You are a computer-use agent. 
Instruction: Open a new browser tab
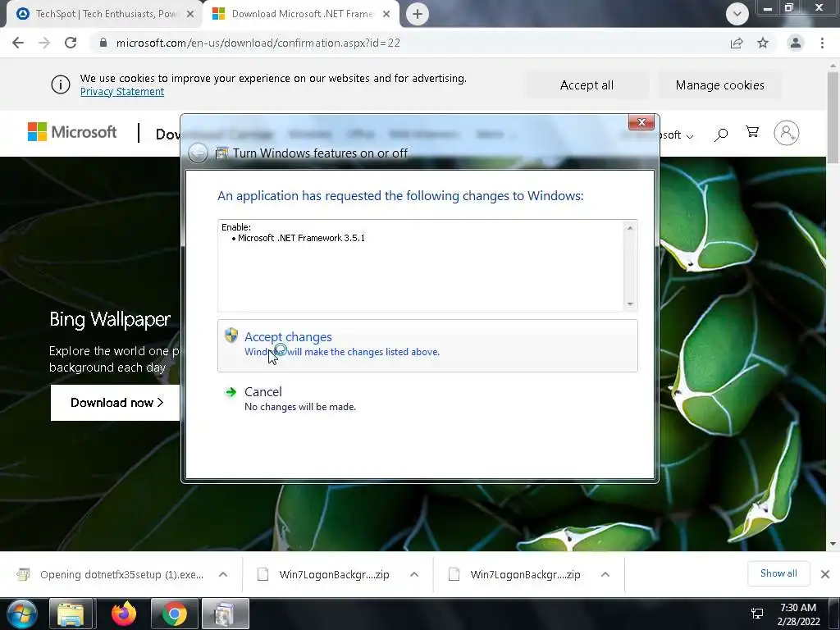click(418, 14)
